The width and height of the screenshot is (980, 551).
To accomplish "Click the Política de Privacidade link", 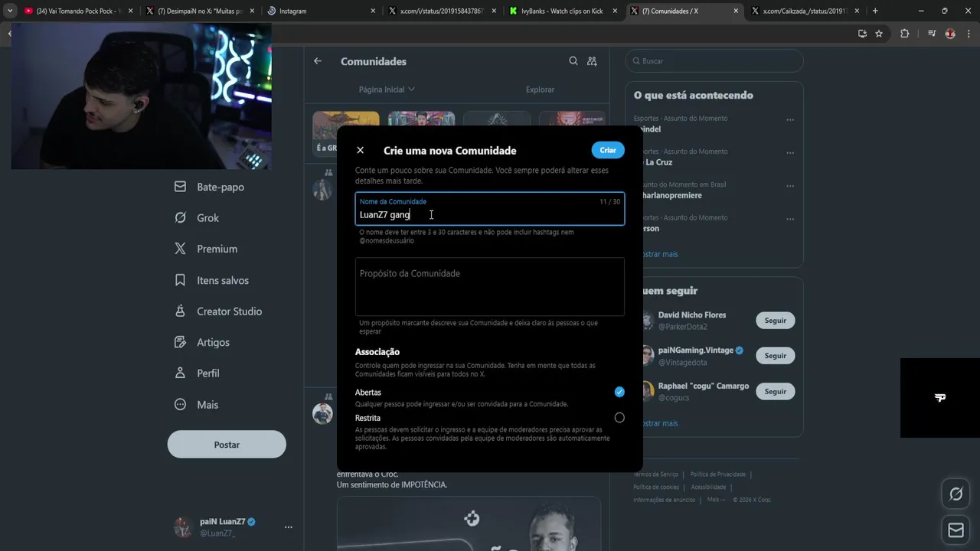I will [x=717, y=474].
